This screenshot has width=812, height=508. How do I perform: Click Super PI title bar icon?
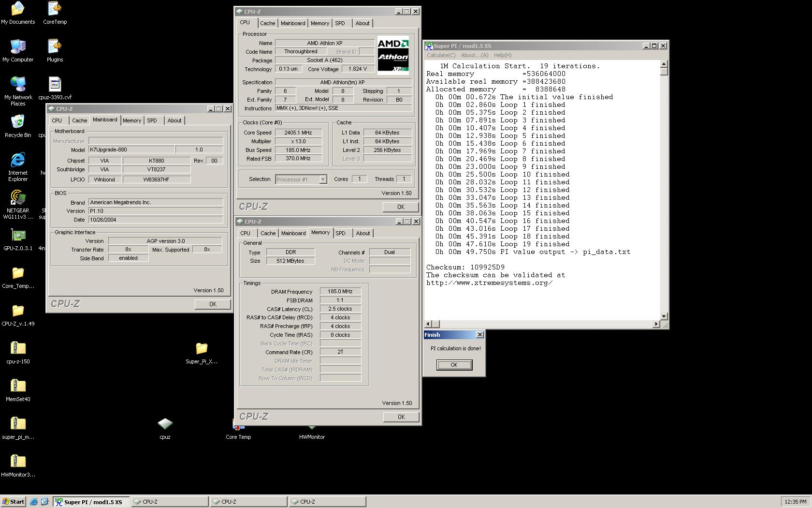click(429, 45)
